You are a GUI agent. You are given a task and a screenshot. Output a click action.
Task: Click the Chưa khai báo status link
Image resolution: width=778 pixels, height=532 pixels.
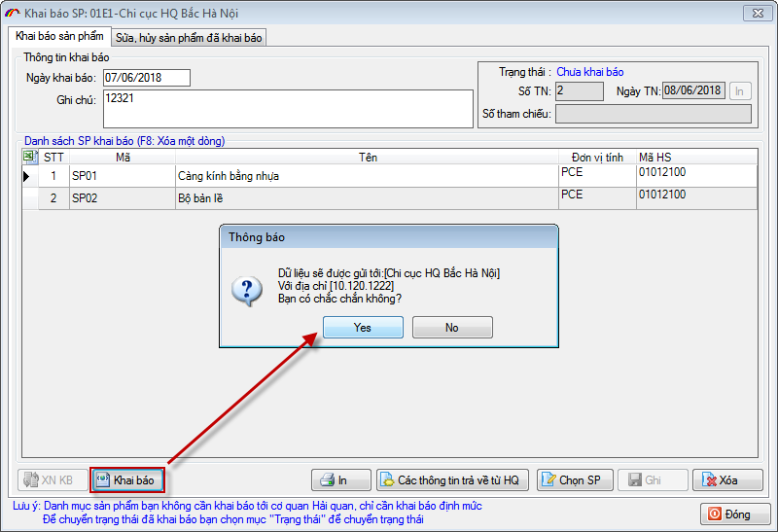pos(589,72)
